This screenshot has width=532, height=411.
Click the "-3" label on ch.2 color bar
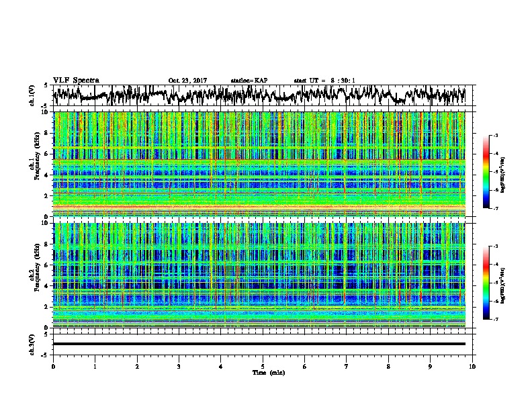[x=496, y=246]
